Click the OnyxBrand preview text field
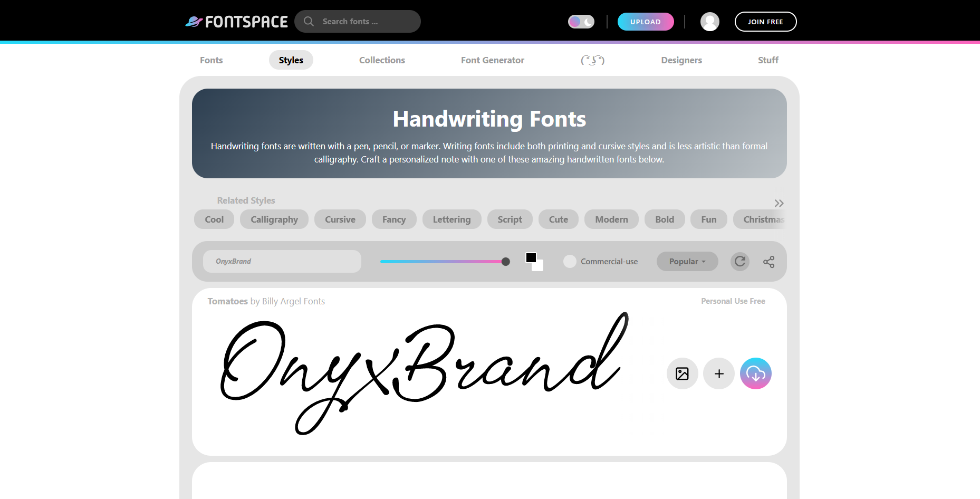Image resolution: width=980 pixels, height=499 pixels. [x=282, y=261]
